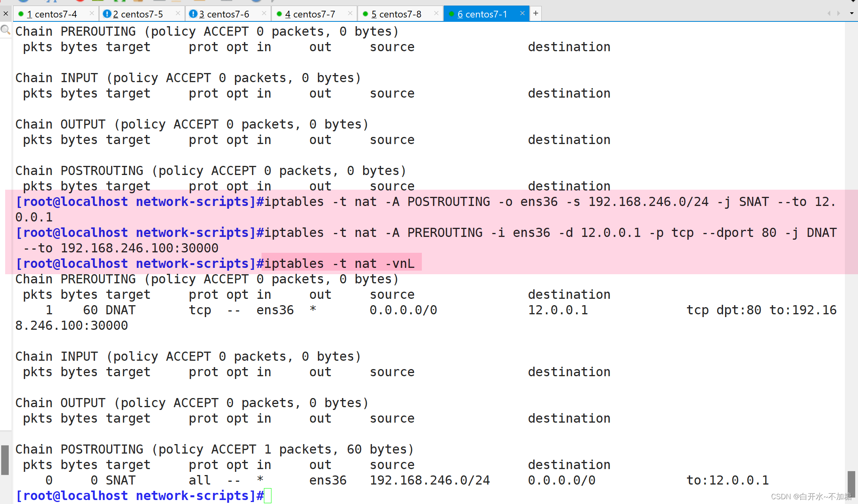
Task: Open the search magnifier icon in sidebar
Action: click(x=5, y=30)
